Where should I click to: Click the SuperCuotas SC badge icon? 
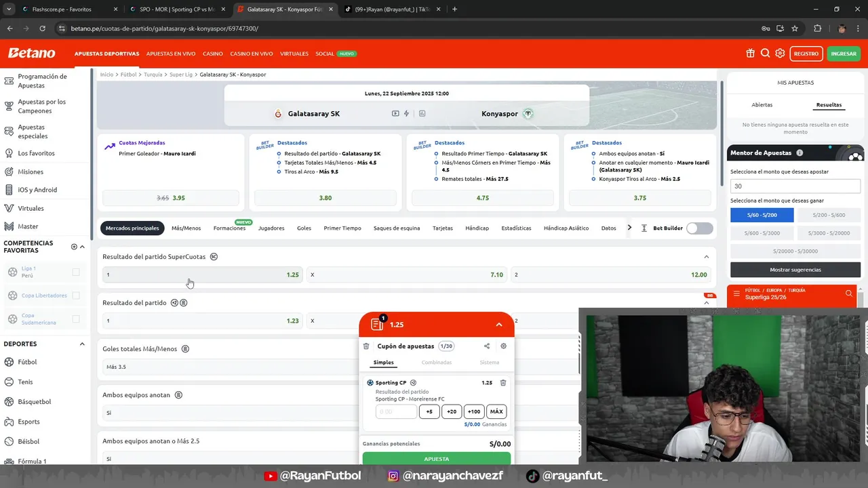pos(214,257)
